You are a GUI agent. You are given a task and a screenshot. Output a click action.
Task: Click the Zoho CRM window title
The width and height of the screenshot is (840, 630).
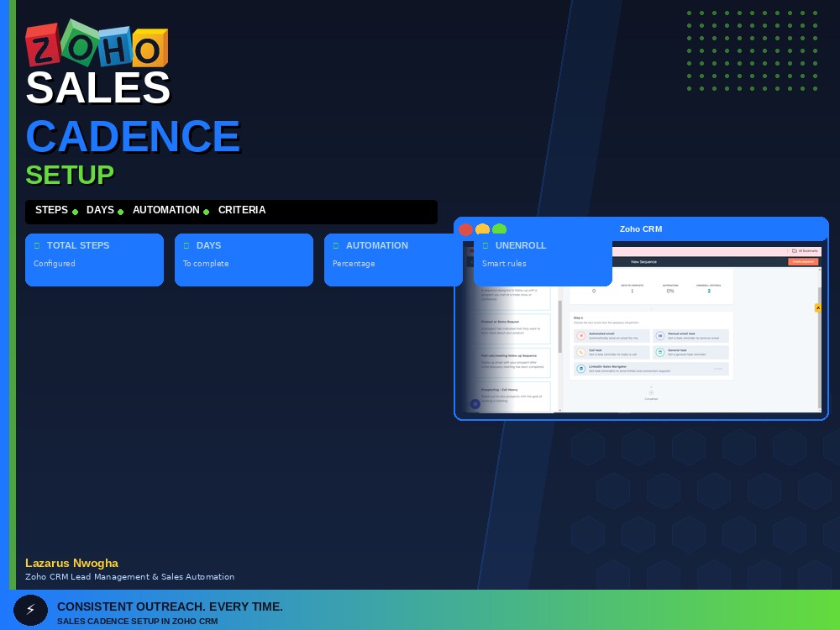[x=641, y=228]
